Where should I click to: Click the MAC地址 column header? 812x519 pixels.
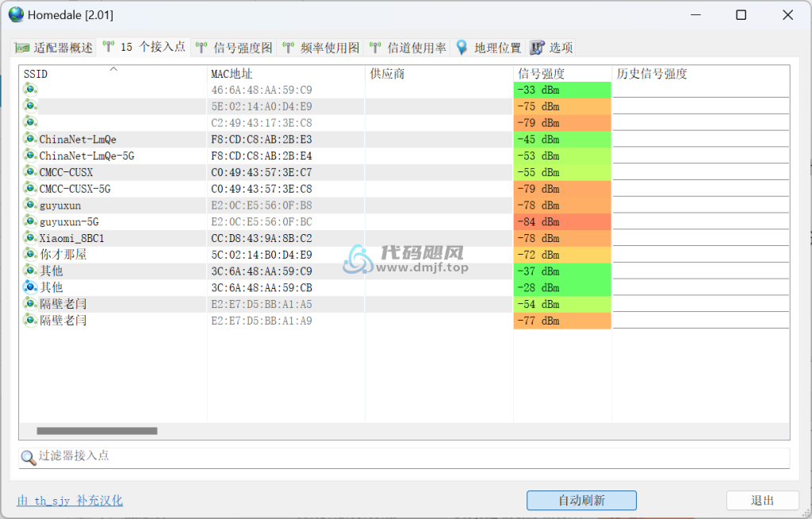point(285,74)
